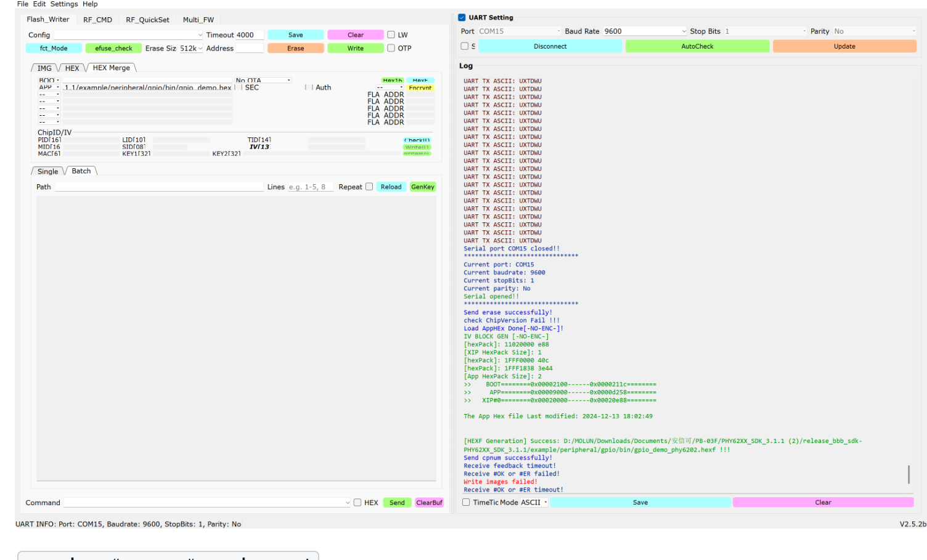Open the Baud Rate 9600 dropdown
Screen dimensions: 927x560
click(x=645, y=31)
